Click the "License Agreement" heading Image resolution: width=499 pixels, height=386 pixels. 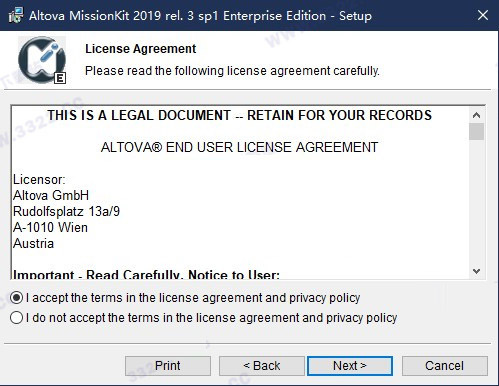(141, 49)
